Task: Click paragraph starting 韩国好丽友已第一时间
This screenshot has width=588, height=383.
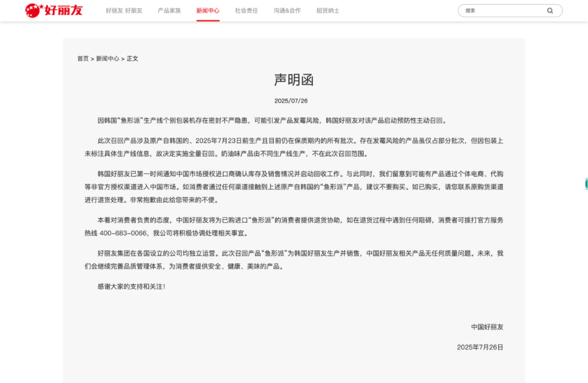Action: pos(293,187)
